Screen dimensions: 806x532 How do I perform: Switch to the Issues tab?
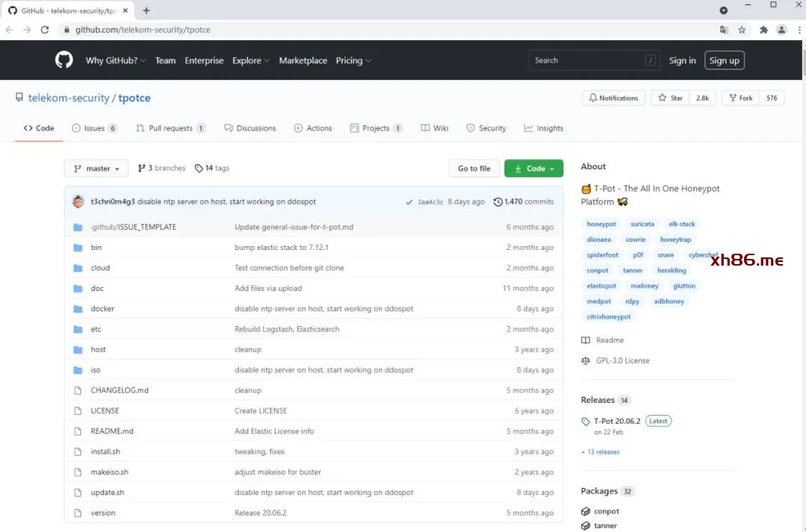(x=94, y=128)
